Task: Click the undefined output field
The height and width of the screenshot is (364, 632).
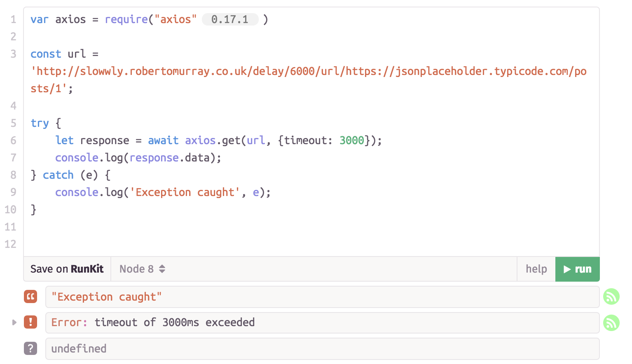Action: click(x=321, y=349)
